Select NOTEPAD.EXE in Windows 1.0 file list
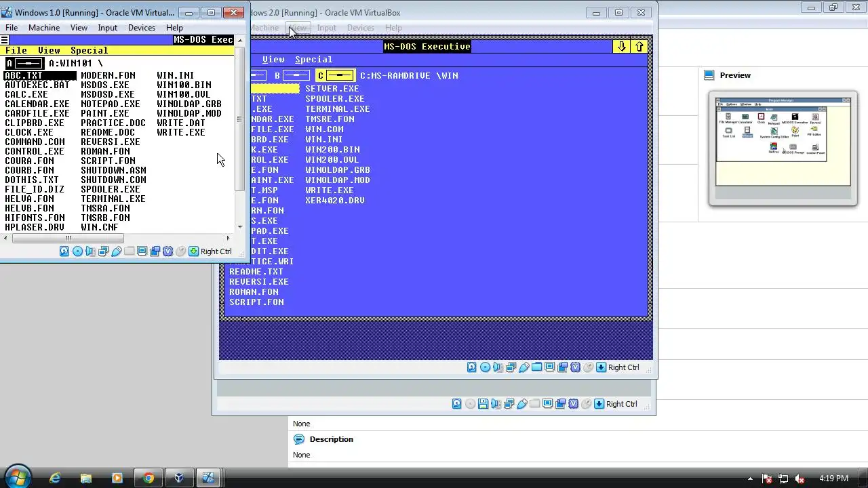 pos(111,104)
